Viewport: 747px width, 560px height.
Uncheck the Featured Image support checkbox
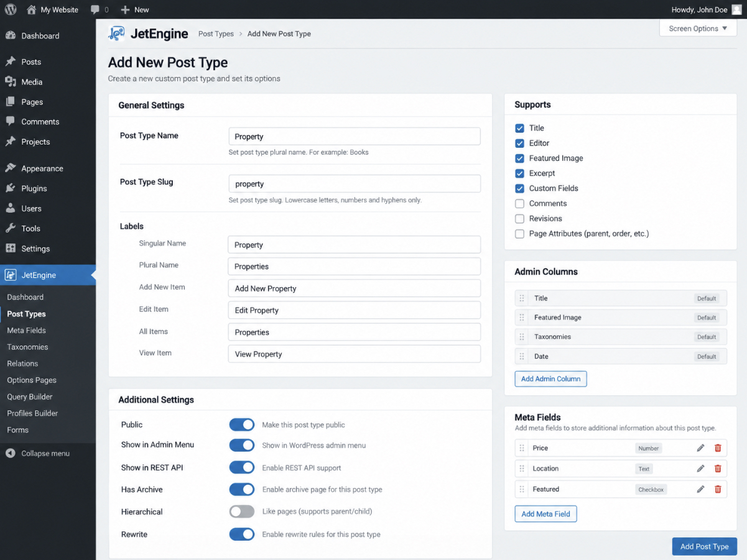[x=519, y=158]
